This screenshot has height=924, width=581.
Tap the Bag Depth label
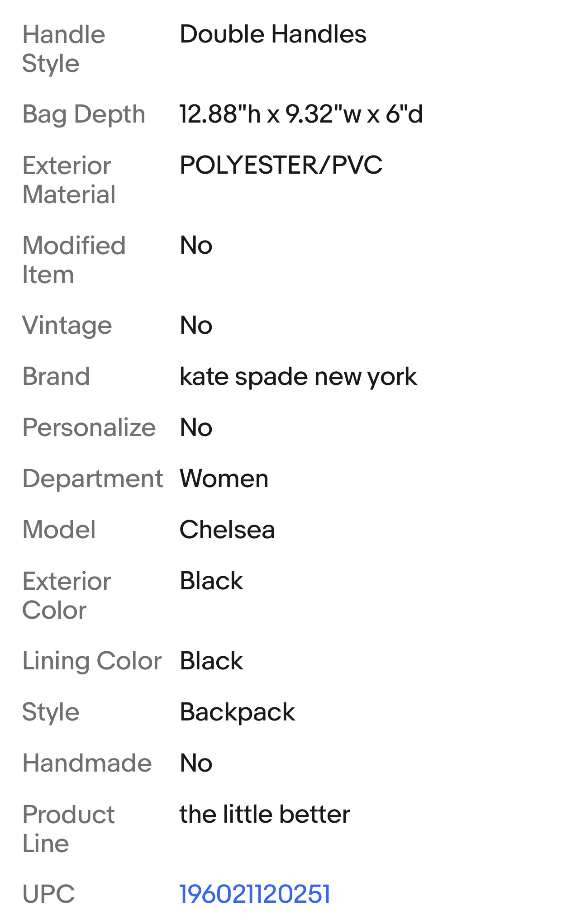pyautogui.click(x=84, y=114)
